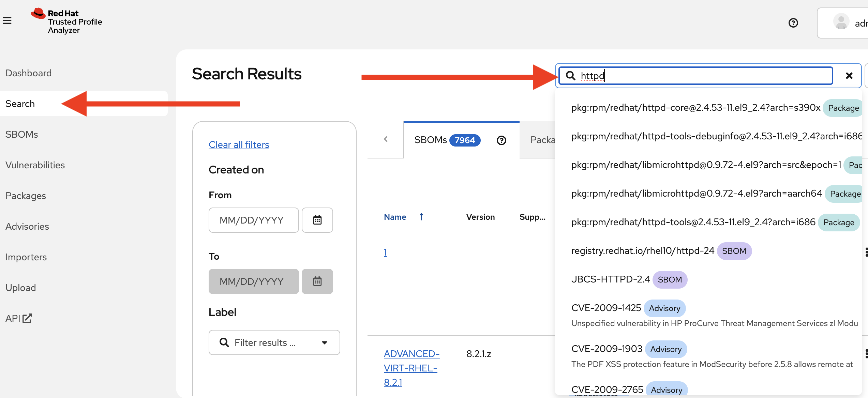
Task: Choose CVE-2009-1425 advisory suggestion
Action: [x=606, y=308]
